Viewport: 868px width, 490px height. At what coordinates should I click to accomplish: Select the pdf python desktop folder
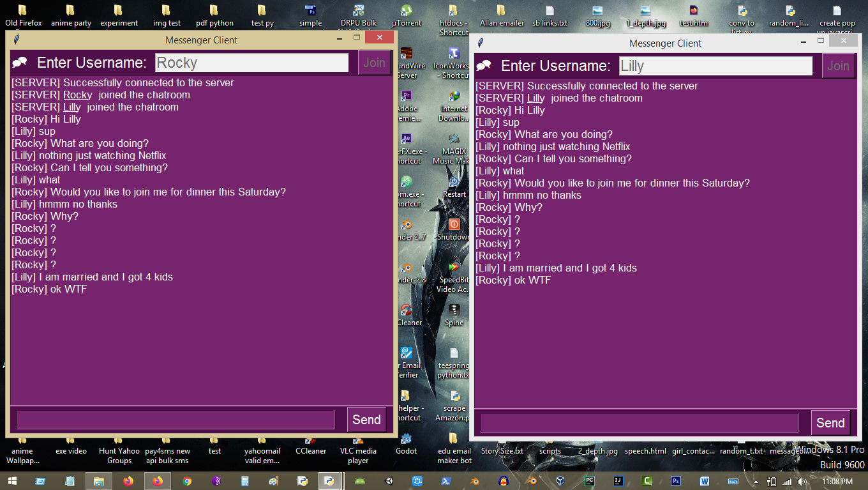(214, 16)
